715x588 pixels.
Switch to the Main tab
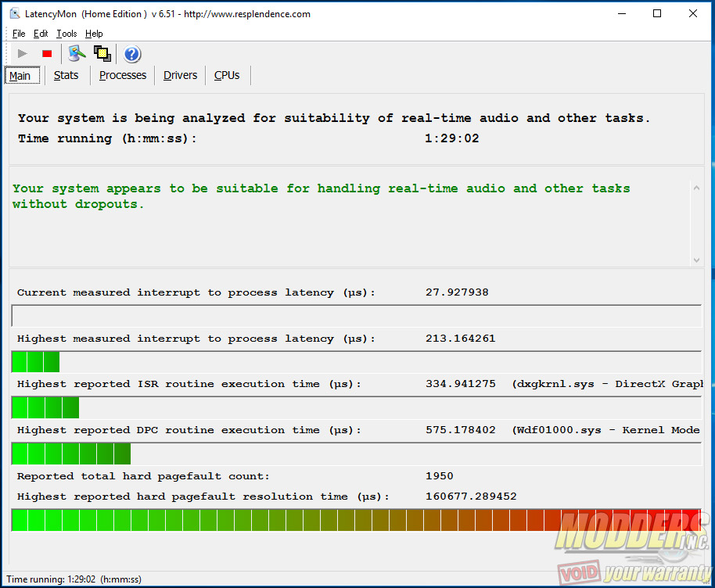tap(23, 76)
